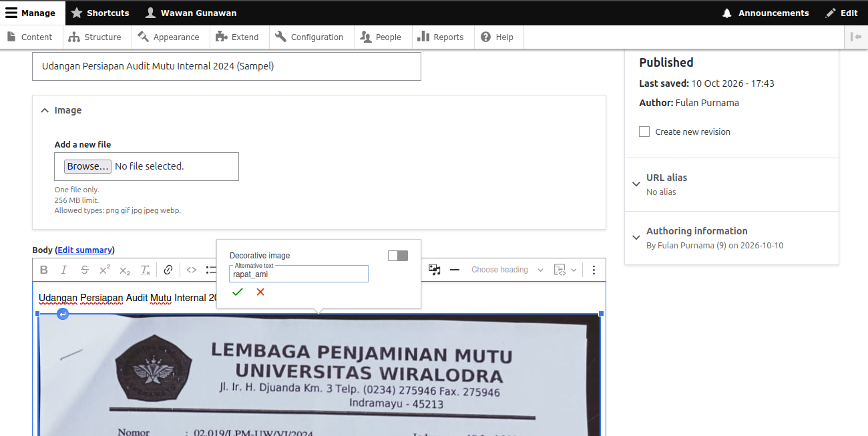Insert a bulleted list
The width and height of the screenshot is (868, 436).
[210, 270]
